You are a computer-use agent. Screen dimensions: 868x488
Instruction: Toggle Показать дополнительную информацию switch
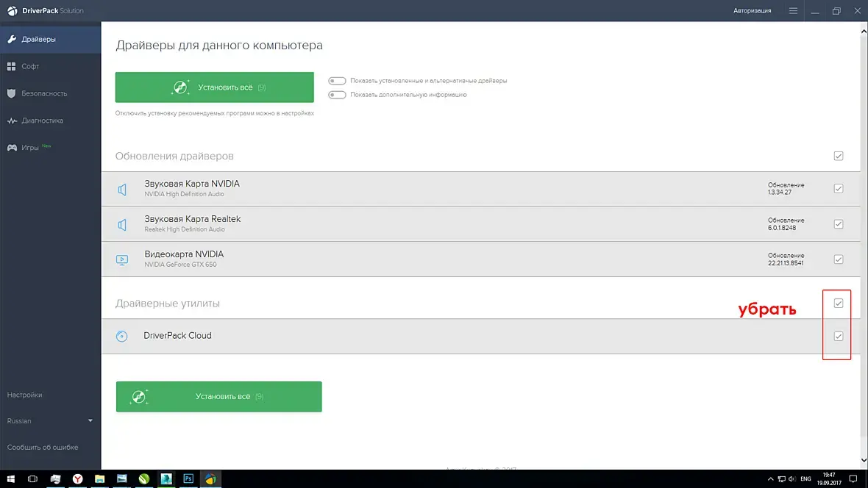[337, 95]
